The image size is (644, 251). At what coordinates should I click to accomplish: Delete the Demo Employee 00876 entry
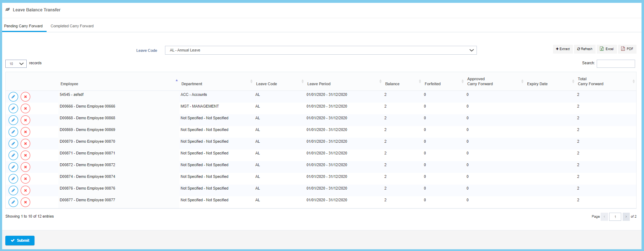coord(25,190)
